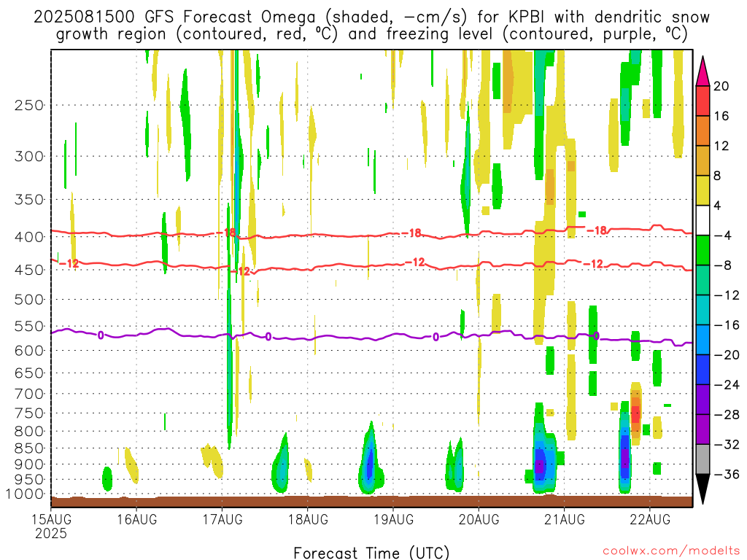This screenshot has height=560, width=747.
Task: Click the chart title line mentioning KPBI
Action: (371, 17)
